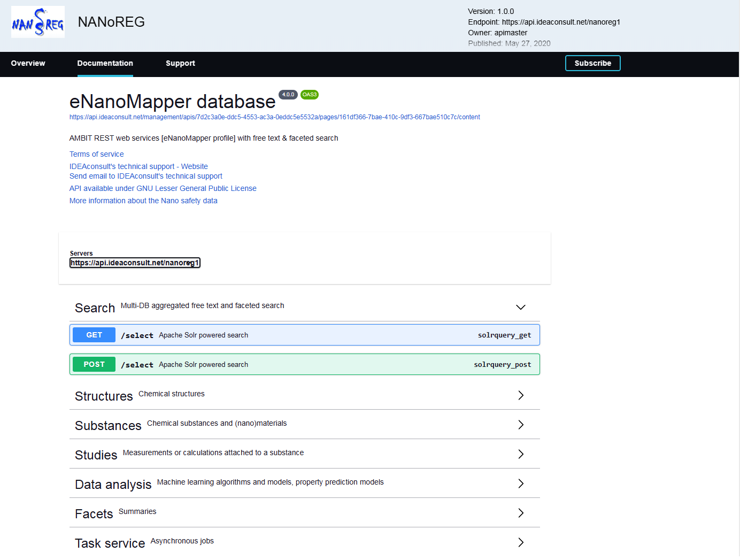Open the Terms of service link

(96, 154)
